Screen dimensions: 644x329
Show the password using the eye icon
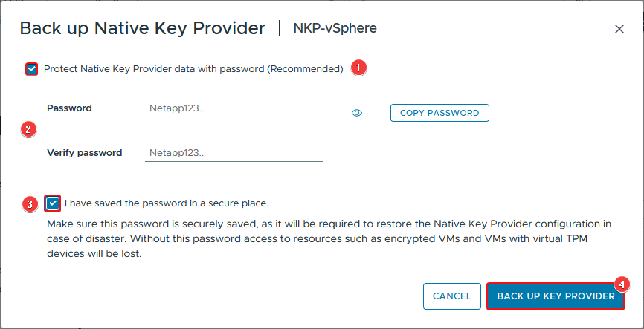tap(357, 113)
